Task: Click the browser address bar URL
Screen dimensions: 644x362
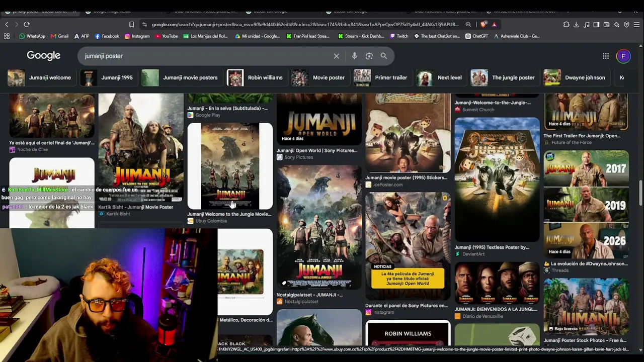Action: tap(305, 24)
